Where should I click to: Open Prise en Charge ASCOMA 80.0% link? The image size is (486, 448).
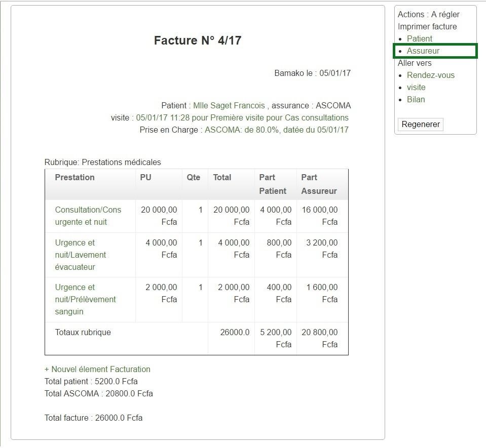277,130
